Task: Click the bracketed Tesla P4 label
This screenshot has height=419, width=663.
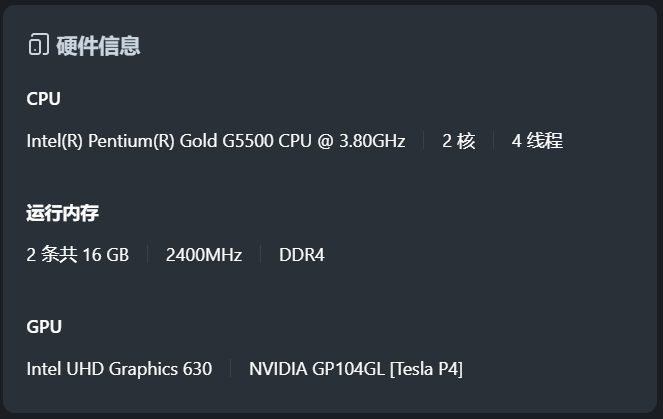Action: [x=426, y=369]
